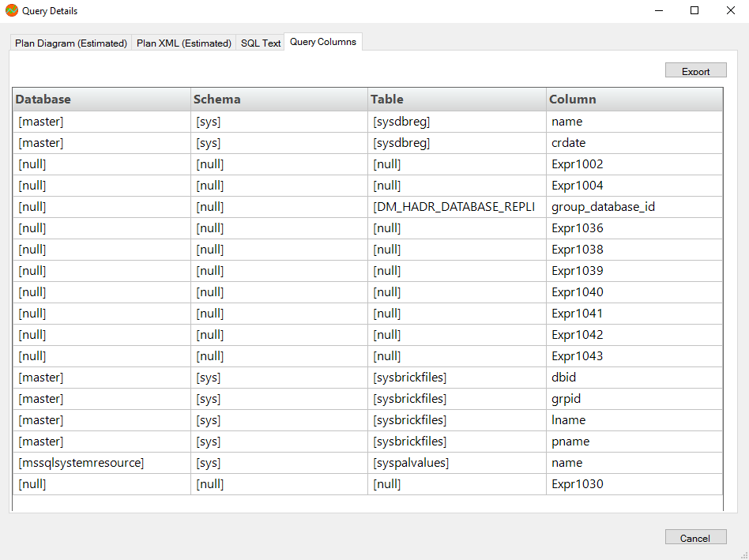Select the Query Columns tab
This screenshot has width=749, height=560.
click(x=323, y=42)
